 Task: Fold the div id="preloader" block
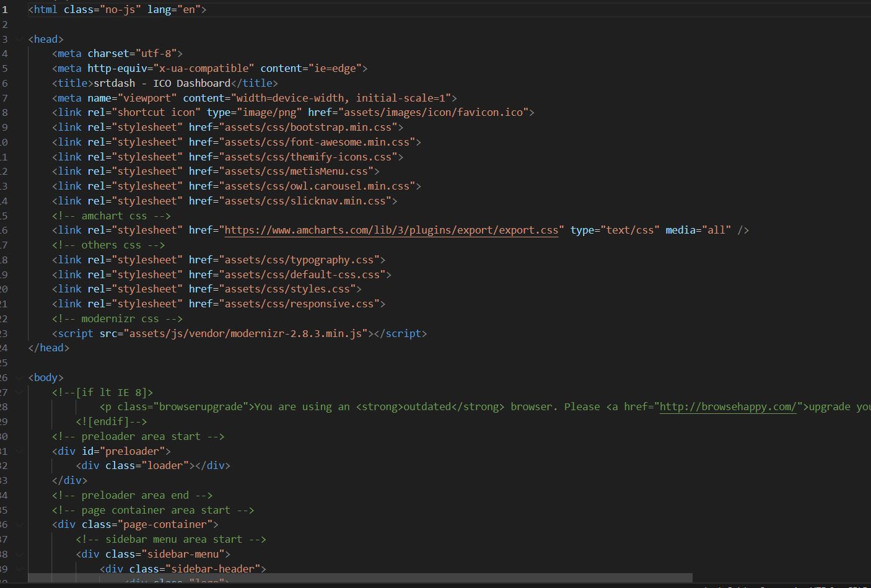20,451
